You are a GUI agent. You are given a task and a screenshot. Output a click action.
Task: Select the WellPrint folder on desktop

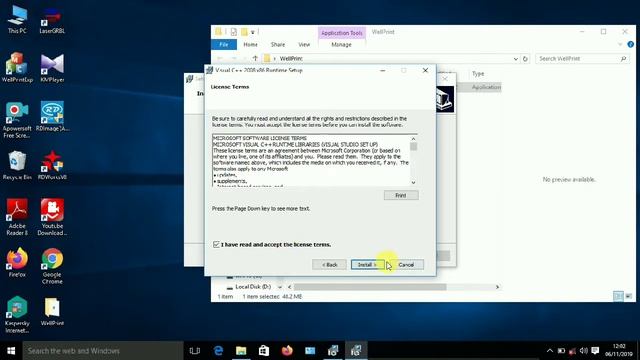pyautogui.click(x=52, y=311)
